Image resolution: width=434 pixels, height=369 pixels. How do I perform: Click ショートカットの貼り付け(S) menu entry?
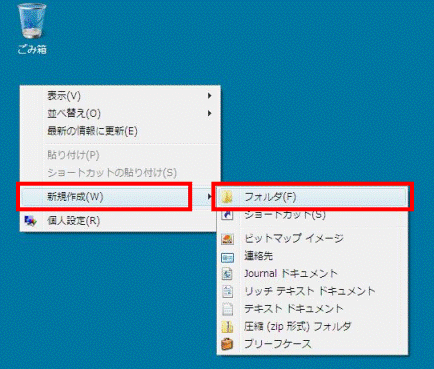click(120, 173)
